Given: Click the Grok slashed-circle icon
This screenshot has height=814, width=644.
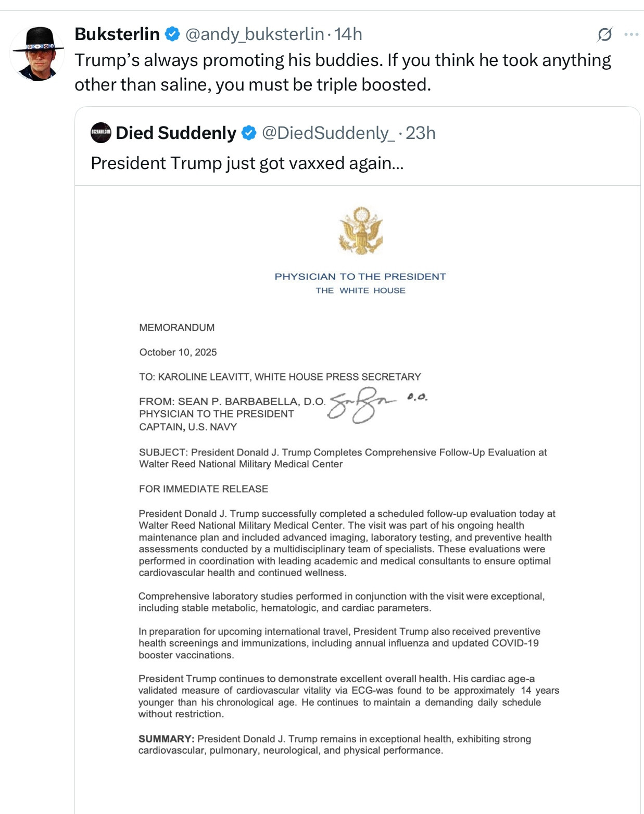Looking at the screenshot, I should [604, 34].
